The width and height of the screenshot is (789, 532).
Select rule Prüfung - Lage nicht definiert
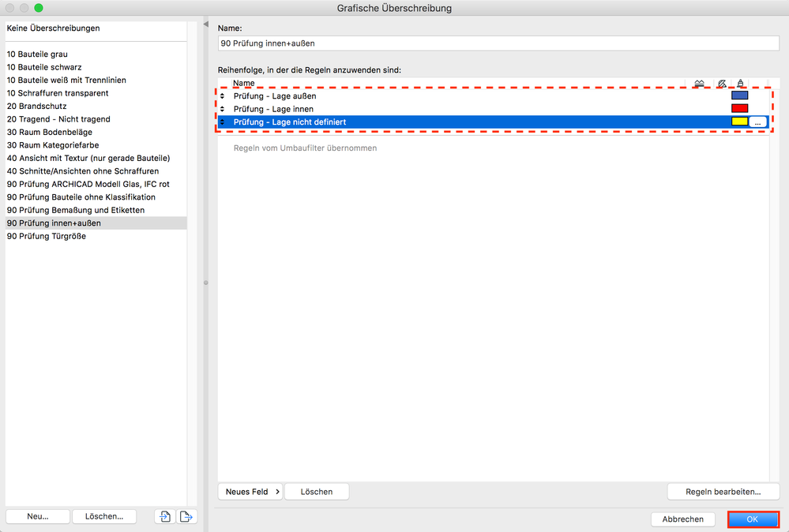tap(493, 122)
